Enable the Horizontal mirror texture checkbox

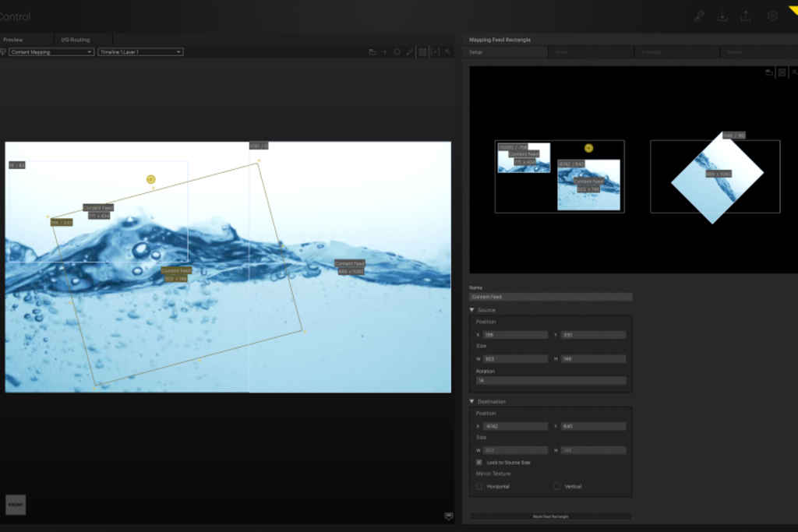[x=479, y=486]
